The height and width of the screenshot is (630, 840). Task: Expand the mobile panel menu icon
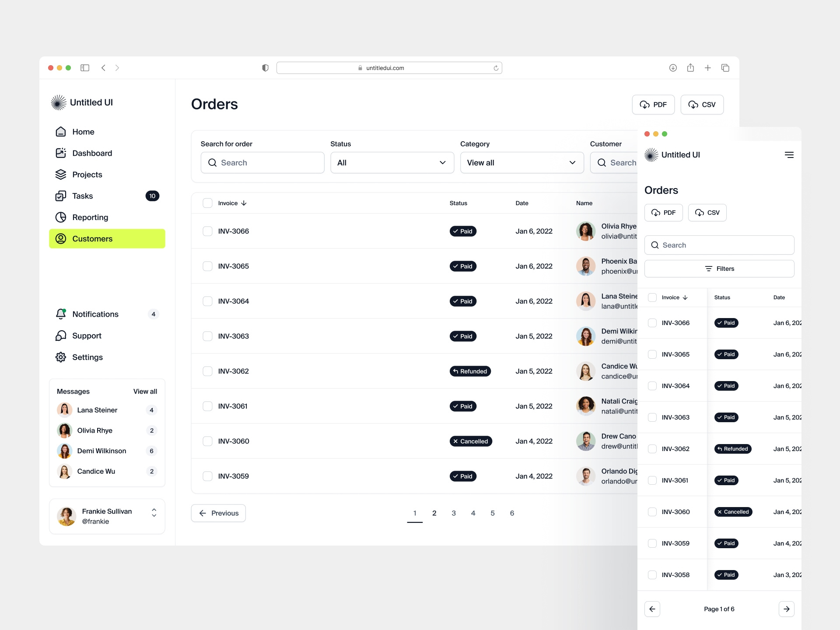pos(788,155)
